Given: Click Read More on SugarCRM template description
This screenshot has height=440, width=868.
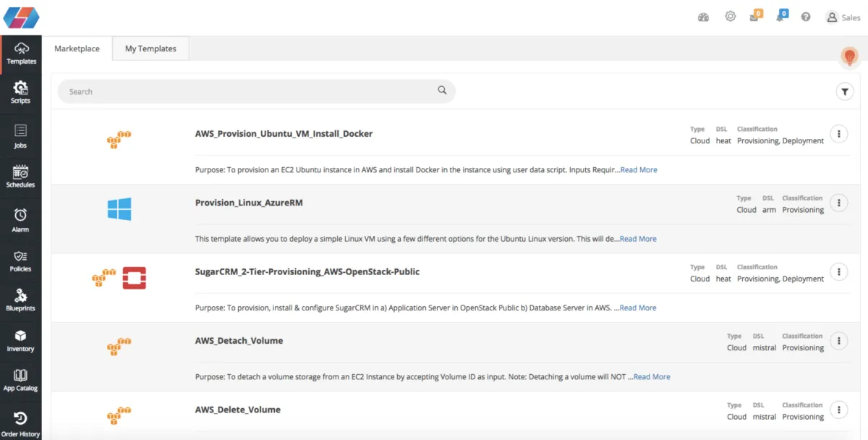Looking at the screenshot, I should [x=638, y=308].
